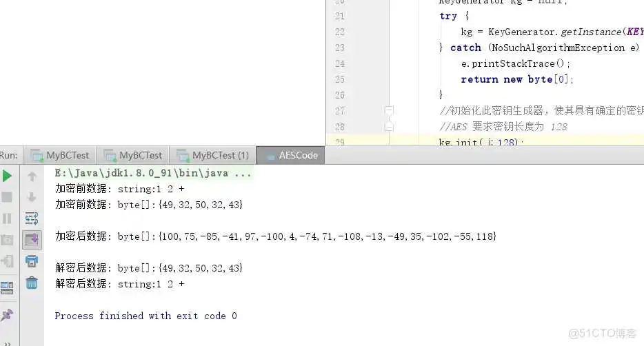
Task: Click the '//AES 要求密钥长度为 128' comment
Action: [503, 127]
